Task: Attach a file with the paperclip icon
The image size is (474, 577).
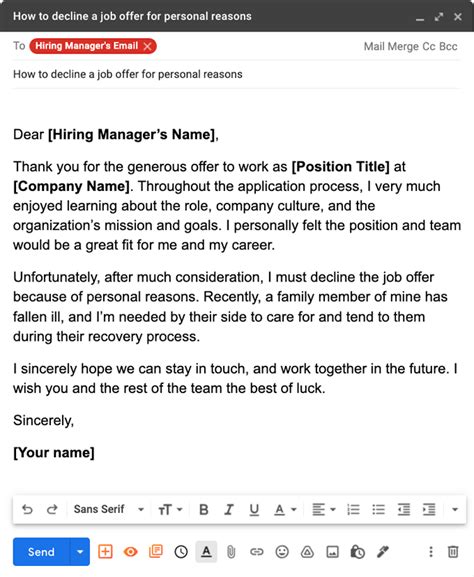Action: point(231,552)
